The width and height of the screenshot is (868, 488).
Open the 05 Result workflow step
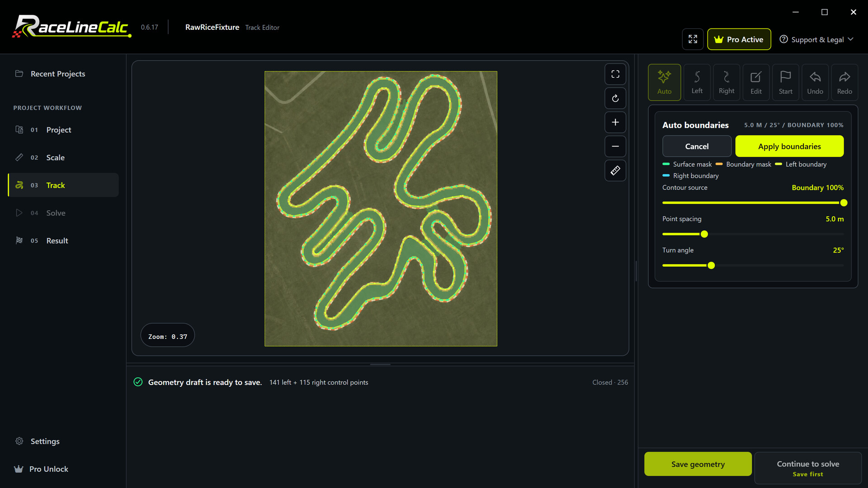coord(63,240)
